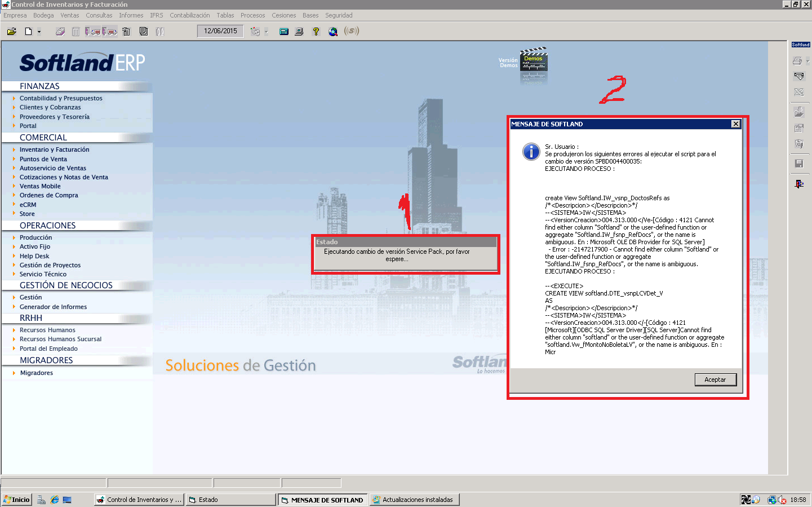Image resolution: width=812 pixels, height=507 pixels.
Task: Click the first truck dispatch icon
Action: pyautogui.click(x=93, y=32)
